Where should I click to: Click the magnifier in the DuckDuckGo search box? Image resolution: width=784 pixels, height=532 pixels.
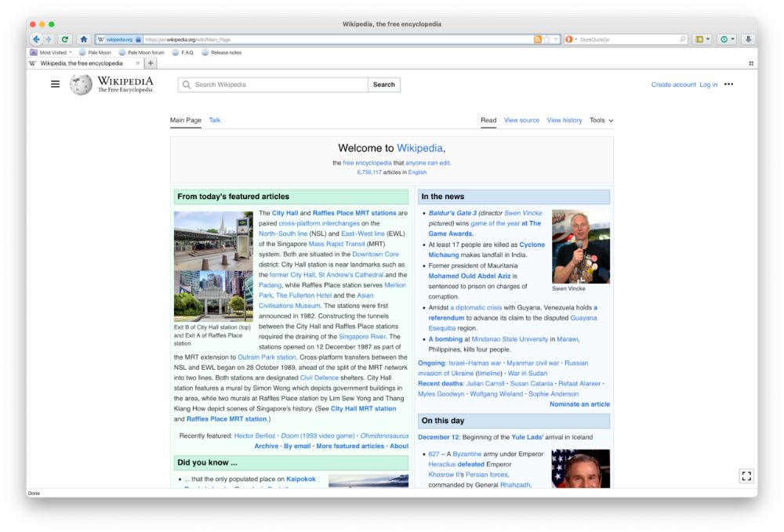683,39
